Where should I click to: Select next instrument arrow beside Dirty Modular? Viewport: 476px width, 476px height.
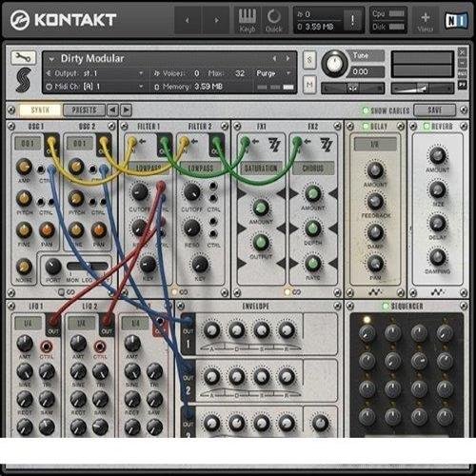pos(288,58)
